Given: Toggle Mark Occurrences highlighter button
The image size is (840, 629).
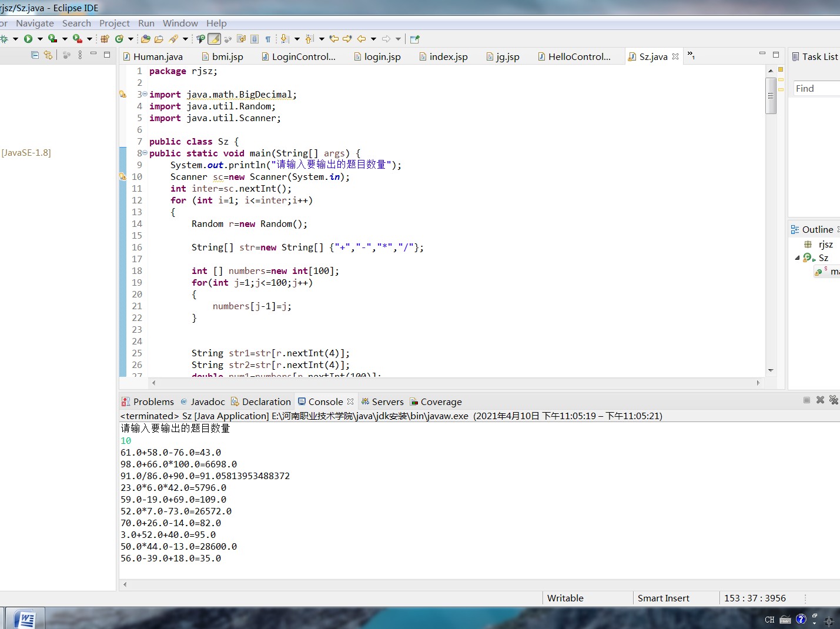Looking at the screenshot, I should [215, 39].
